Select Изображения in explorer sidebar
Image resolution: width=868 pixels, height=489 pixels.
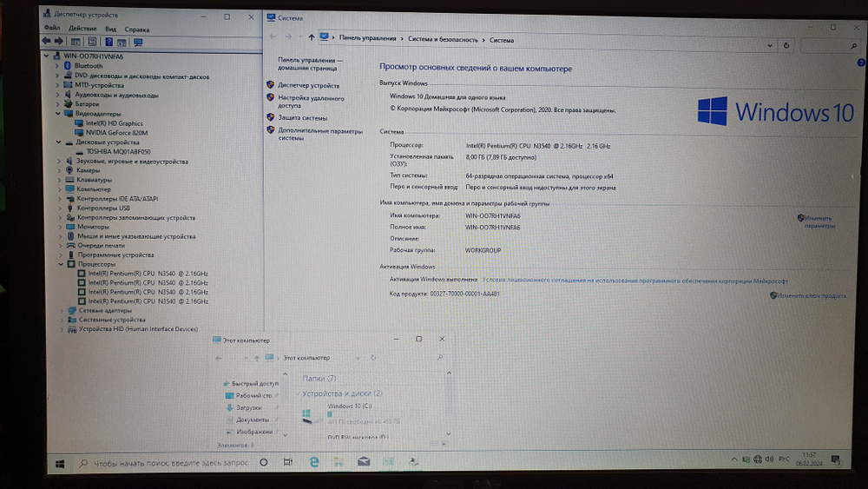[254, 432]
